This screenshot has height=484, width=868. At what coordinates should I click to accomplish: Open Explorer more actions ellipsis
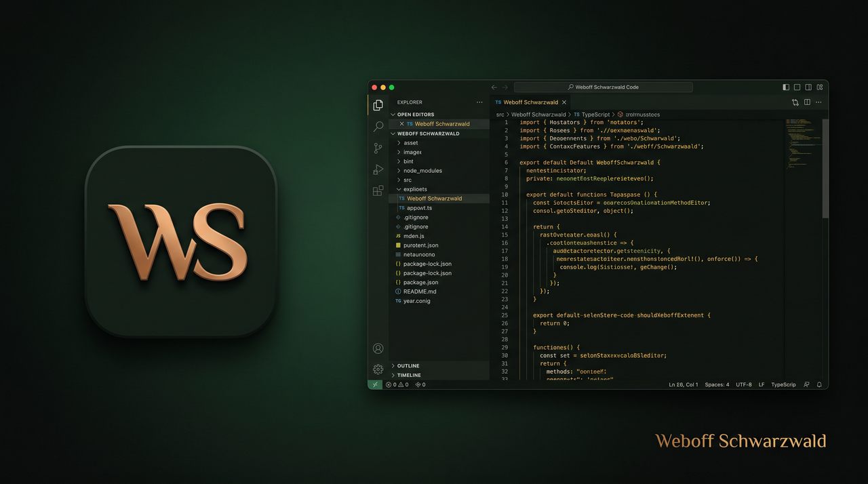(x=479, y=102)
